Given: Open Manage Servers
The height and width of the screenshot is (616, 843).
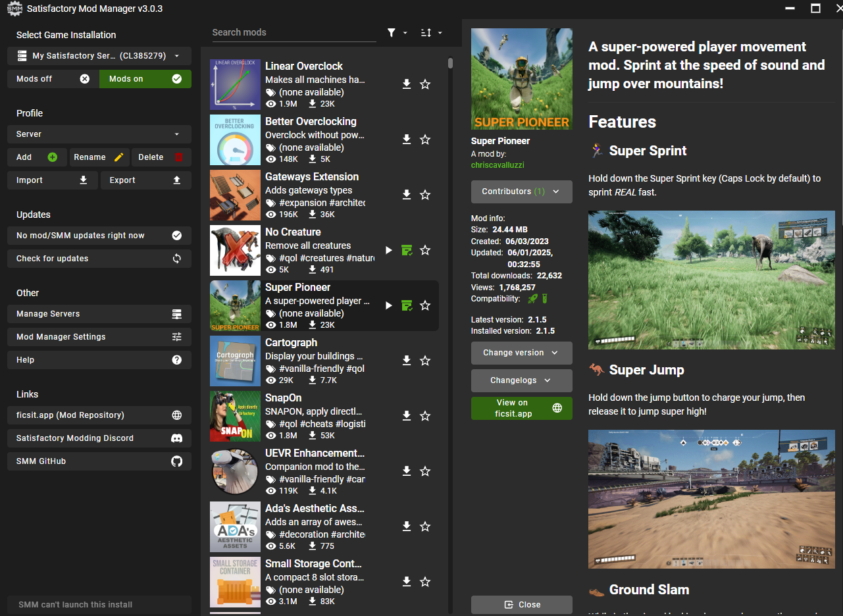Looking at the screenshot, I should [99, 314].
